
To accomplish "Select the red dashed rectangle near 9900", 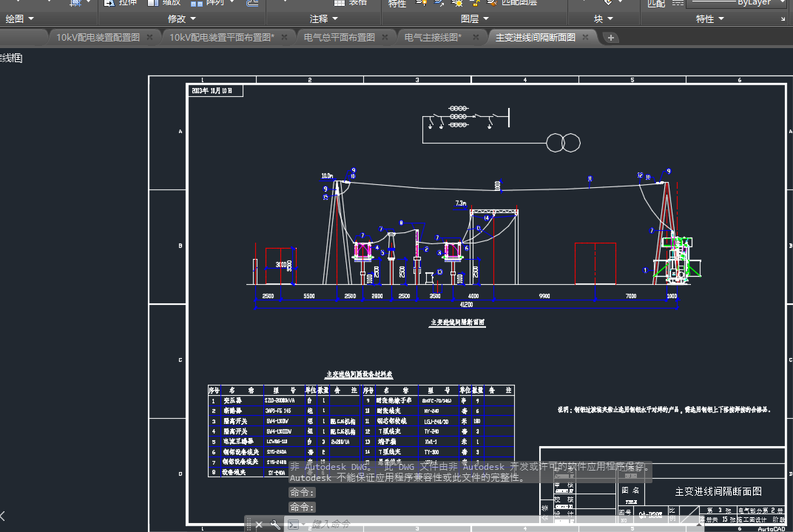I will [x=595, y=263].
